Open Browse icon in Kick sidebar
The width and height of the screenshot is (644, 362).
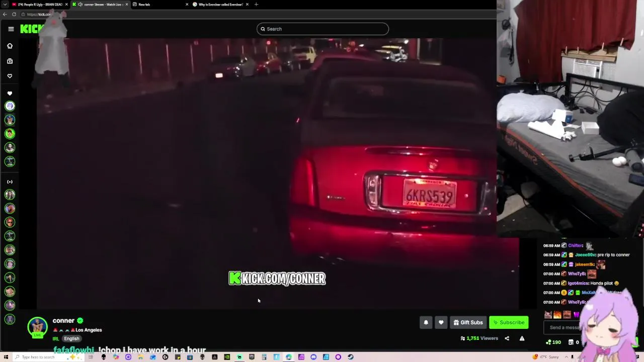pos(10,61)
